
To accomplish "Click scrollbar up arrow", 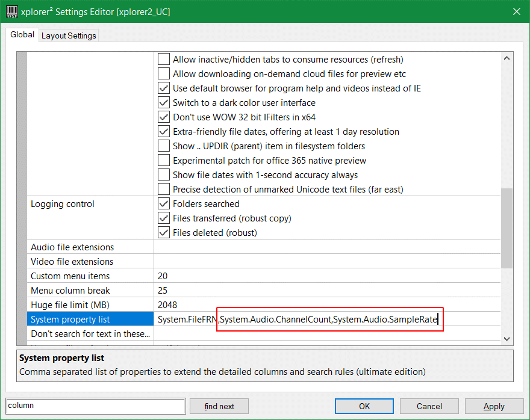I will pos(507,58).
